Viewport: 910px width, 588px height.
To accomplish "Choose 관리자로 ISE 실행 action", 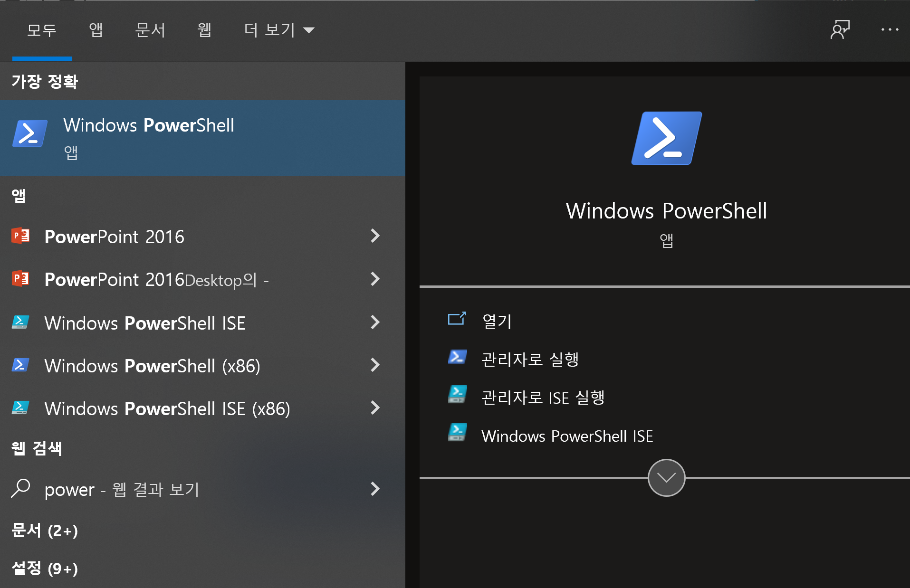I will [543, 398].
